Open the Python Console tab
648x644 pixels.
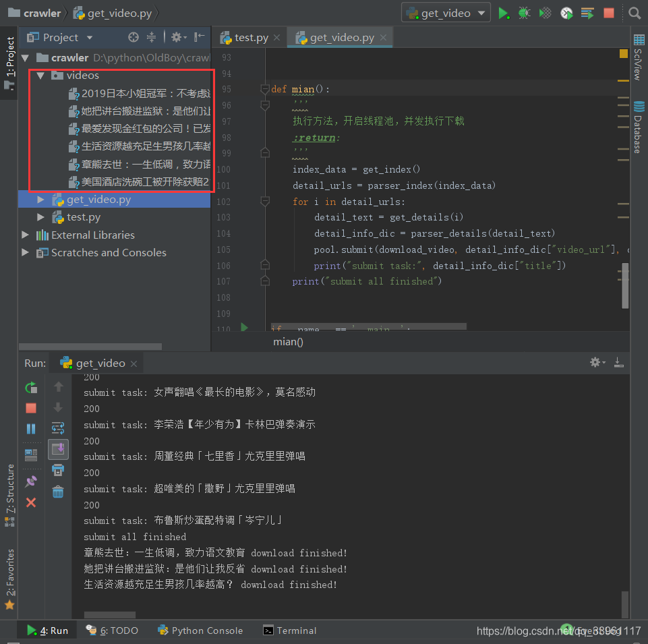click(x=200, y=631)
